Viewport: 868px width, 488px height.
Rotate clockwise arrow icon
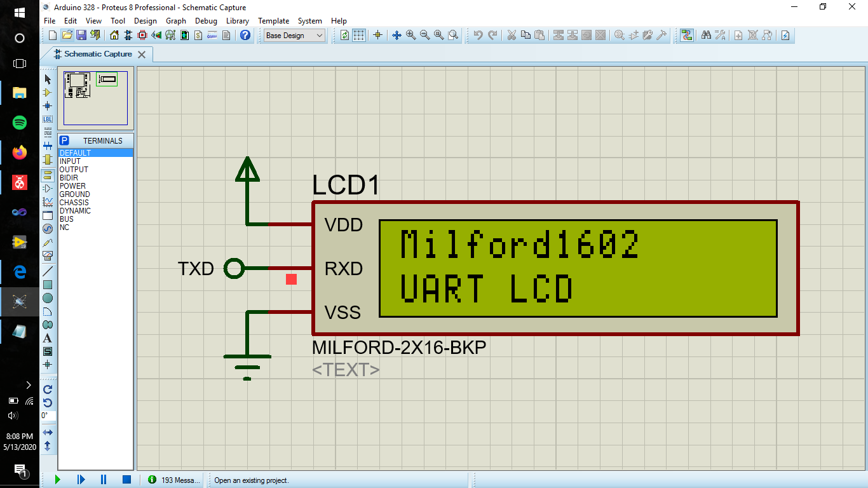(48, 390)
